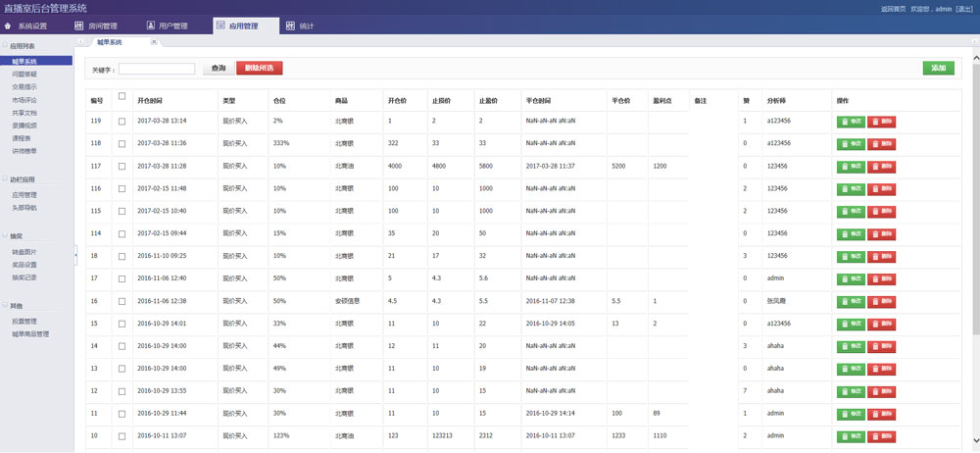Click green 修改 edit button for row 119
Image resolution: width=980 pixels, height=453 pixels.
(851, 122)
